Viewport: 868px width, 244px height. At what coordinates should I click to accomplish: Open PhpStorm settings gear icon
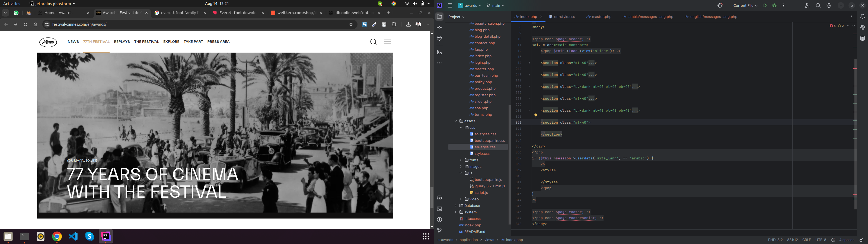pos(829,6)
